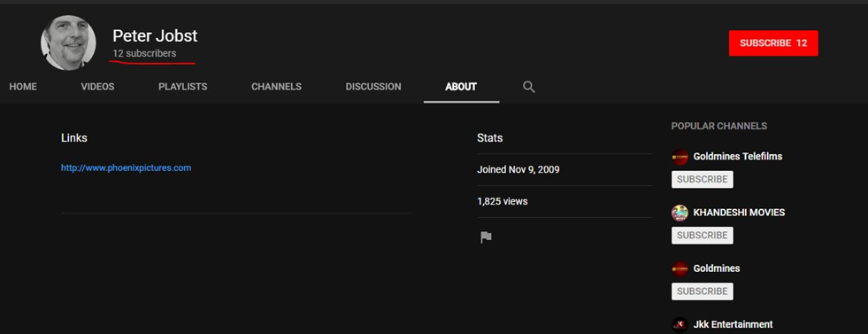Click Jkk Entertainment channel avatar
This screenshot has height=334, width=868.
click(680, 324)
